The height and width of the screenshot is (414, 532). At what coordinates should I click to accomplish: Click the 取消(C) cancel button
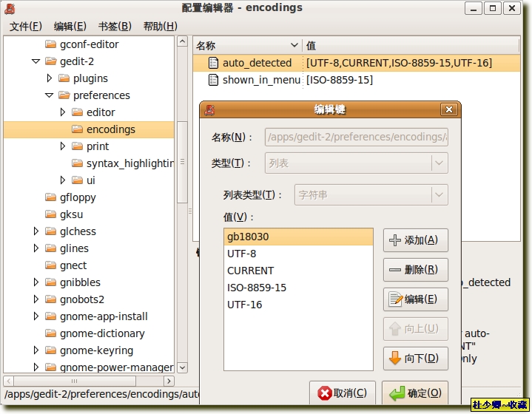point(343,393)
